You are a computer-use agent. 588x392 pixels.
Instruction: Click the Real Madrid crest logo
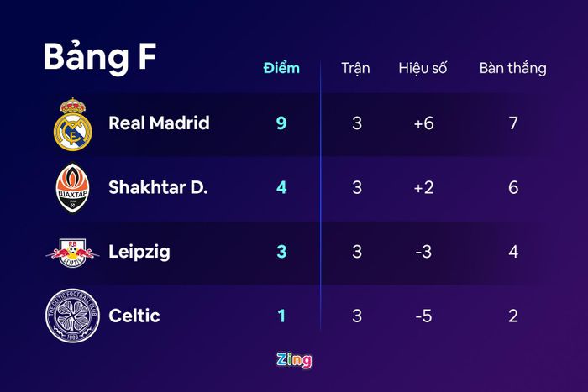pyautogui.click(x=73, y=124)
